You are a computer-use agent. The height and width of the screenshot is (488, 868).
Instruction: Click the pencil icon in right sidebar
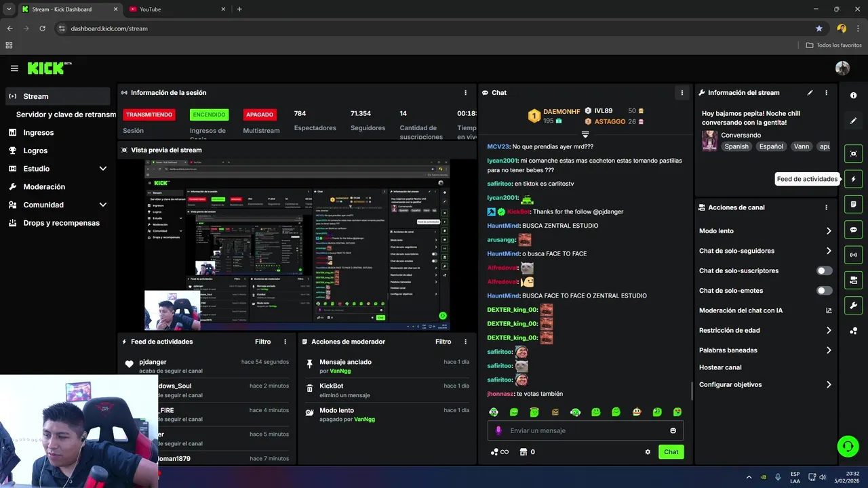coord(854,121)
